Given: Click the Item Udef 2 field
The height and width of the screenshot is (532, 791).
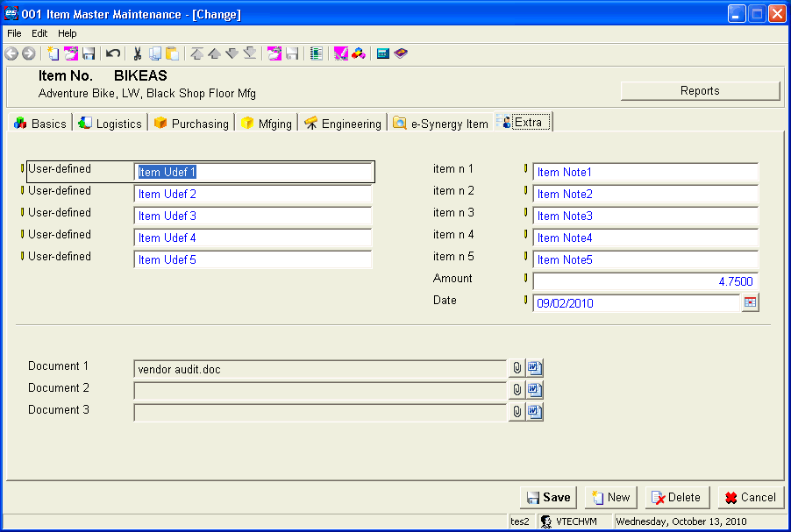Looking at the screenshot, I should pyautogui.click(x=253, y=194).
